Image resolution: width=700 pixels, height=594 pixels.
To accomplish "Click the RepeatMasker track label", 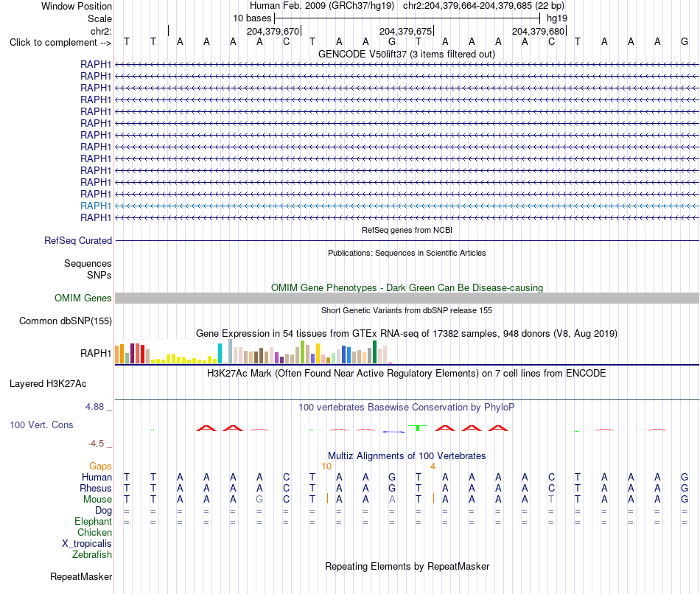I will pos(81,576).
